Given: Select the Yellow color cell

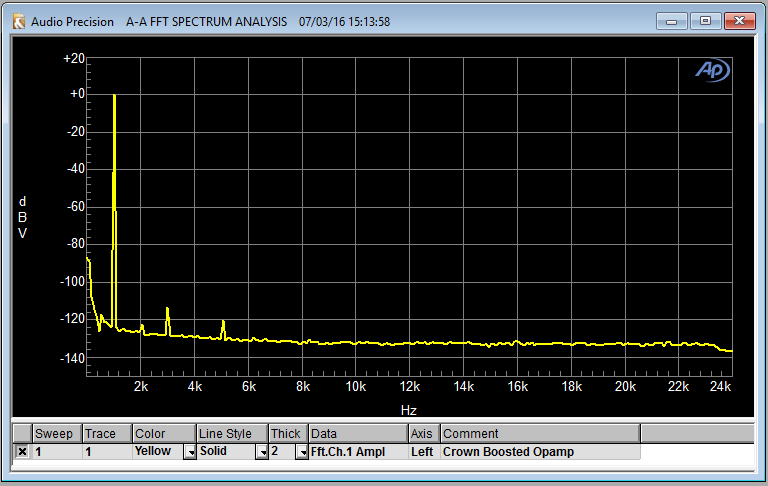Looking at the screenshot, I should pyautogui.click(x=158, y=452).
